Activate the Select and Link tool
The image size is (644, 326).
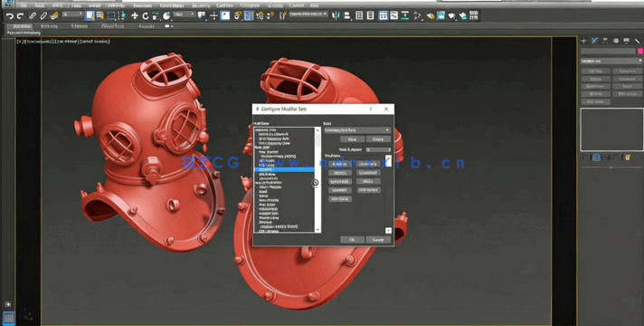coord(33,16)
